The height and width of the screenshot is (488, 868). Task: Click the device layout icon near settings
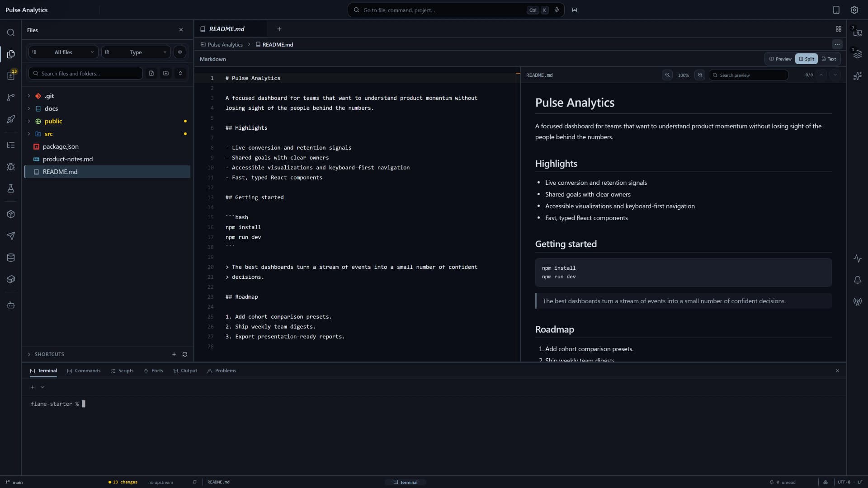point(836,10)
